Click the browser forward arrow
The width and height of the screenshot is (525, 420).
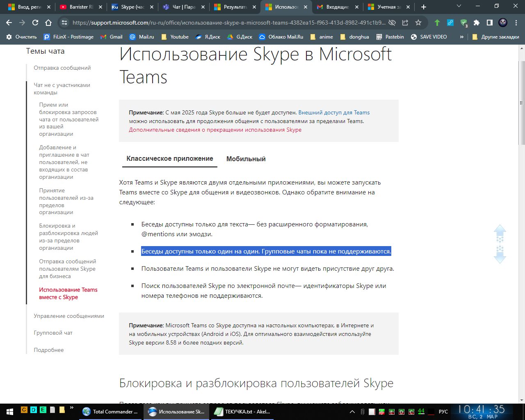click(x=22, y=23)
